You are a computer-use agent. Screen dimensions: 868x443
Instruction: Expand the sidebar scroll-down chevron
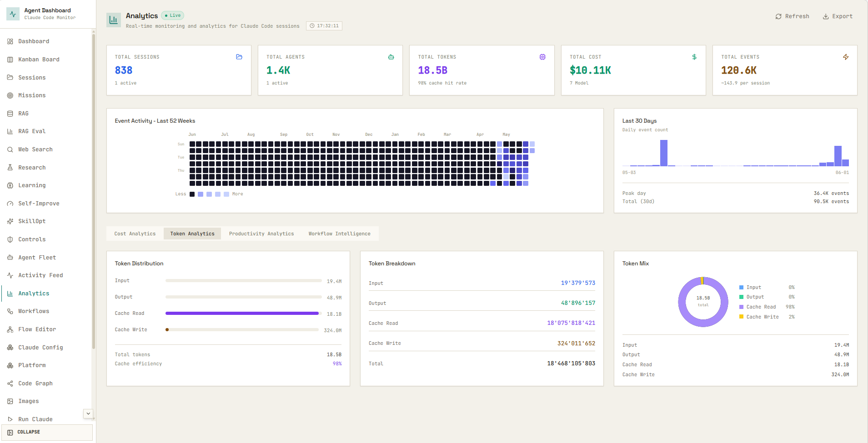[88, 413]
